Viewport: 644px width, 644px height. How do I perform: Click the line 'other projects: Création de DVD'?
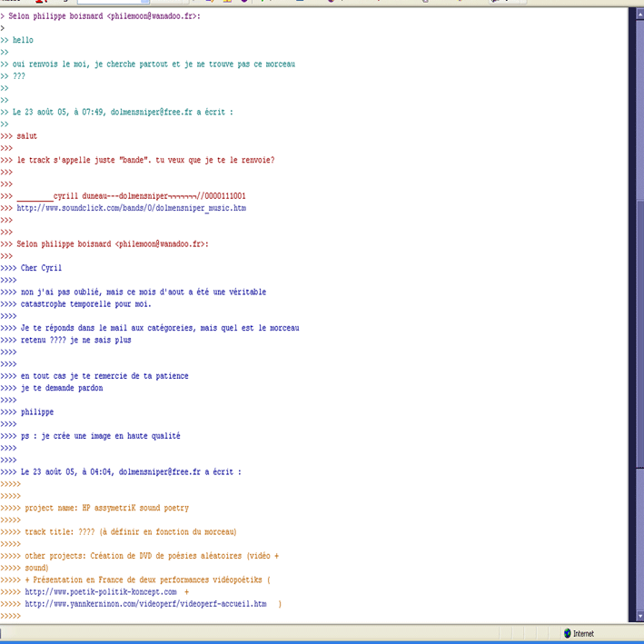[140, 556]
